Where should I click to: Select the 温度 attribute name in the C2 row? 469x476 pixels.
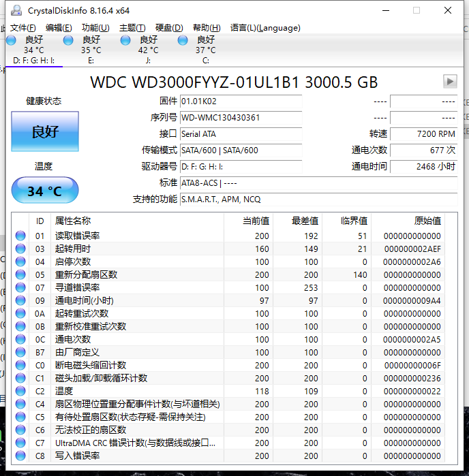point(64,391)
